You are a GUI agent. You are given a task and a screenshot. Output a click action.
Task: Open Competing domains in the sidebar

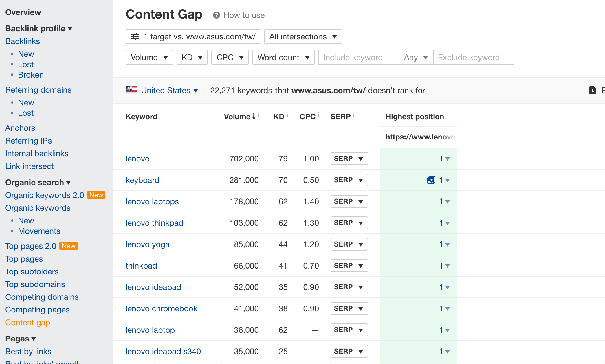[42, 297]
